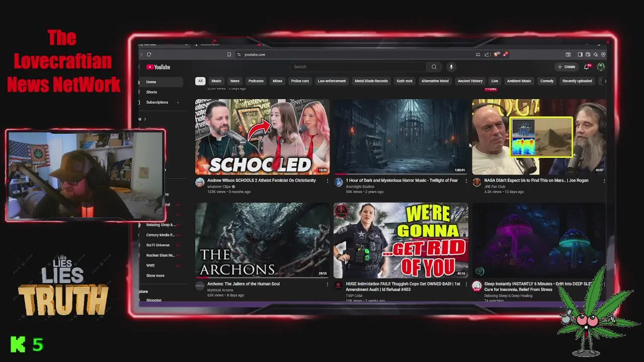Open title 'Archons: The Jailers of the Human Soul'
The image size is (644, 362).
click(x=243, y=284)
